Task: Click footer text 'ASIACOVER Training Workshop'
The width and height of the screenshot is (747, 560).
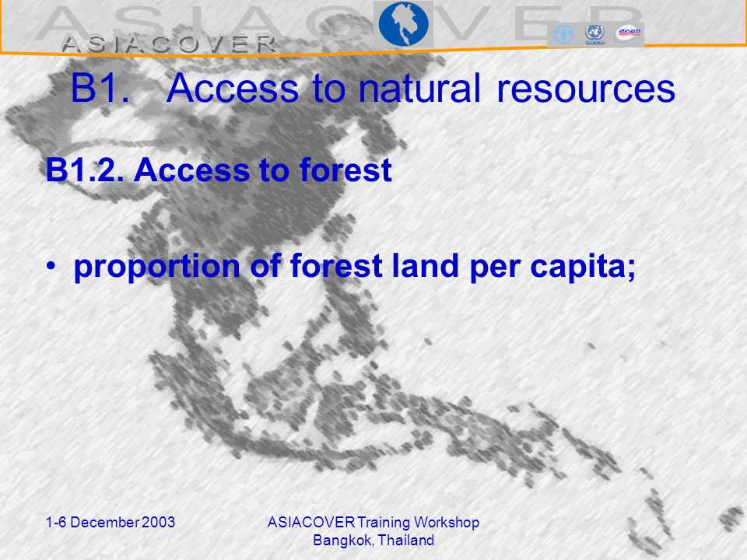Action: 373,523
